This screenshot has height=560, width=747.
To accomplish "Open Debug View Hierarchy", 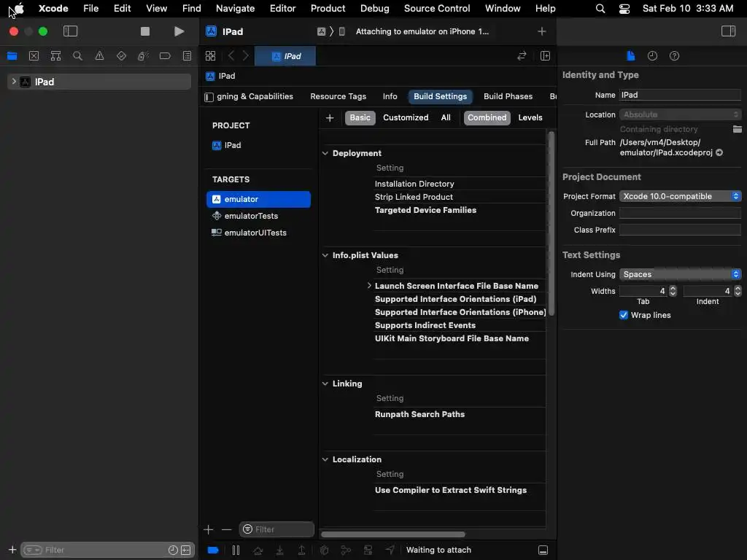I will pos(324,551).
